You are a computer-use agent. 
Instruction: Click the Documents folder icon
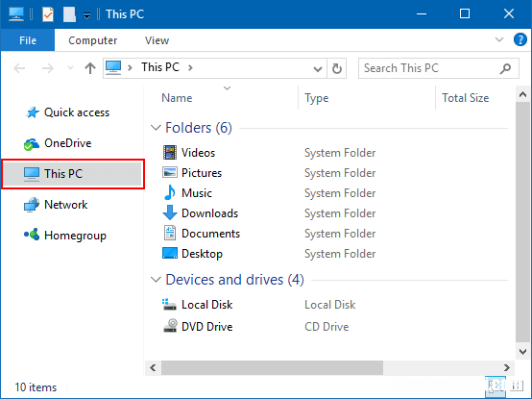point(170,233)
